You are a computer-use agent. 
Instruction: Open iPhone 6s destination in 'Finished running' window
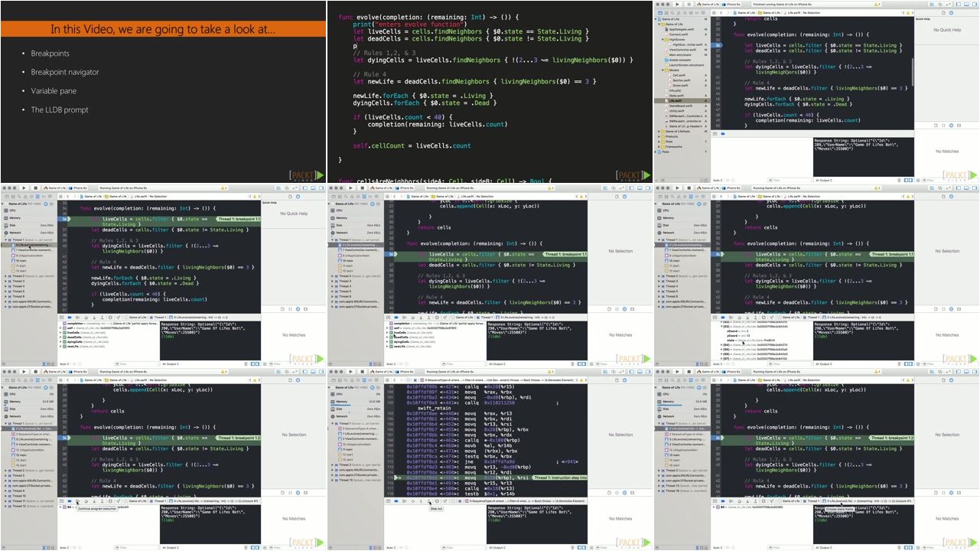click(733, 5)
